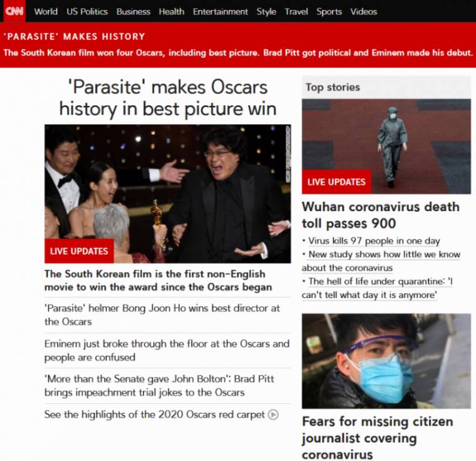Open The hell of life under quarantine
This screenshot has height=461, width=476.
coord(377,288)
